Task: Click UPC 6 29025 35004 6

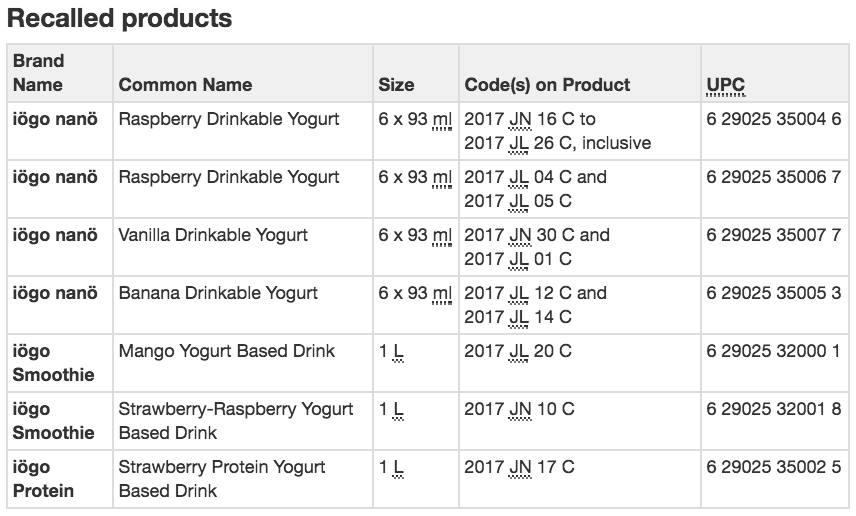Action: (774, 119)
